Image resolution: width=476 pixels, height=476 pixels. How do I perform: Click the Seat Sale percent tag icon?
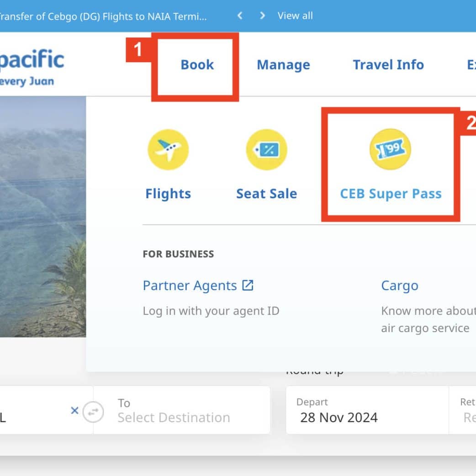point(267,150)
